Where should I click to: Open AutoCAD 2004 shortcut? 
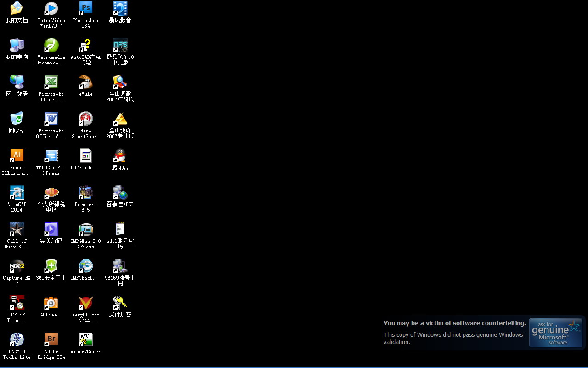coord(17,192)
